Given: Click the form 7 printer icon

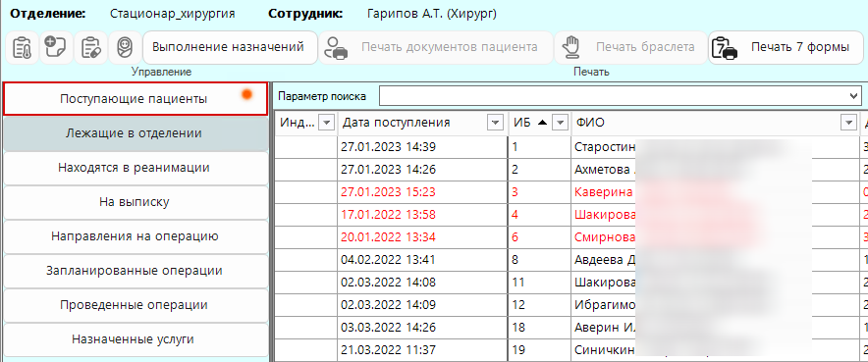Looking at the screenshot, I should click(x=725, y=47).
